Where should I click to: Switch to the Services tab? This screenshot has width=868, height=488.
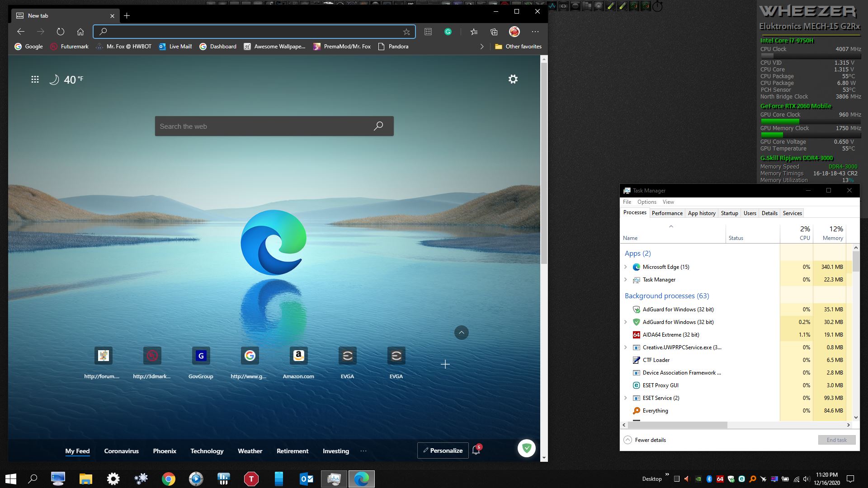(793, 213)
